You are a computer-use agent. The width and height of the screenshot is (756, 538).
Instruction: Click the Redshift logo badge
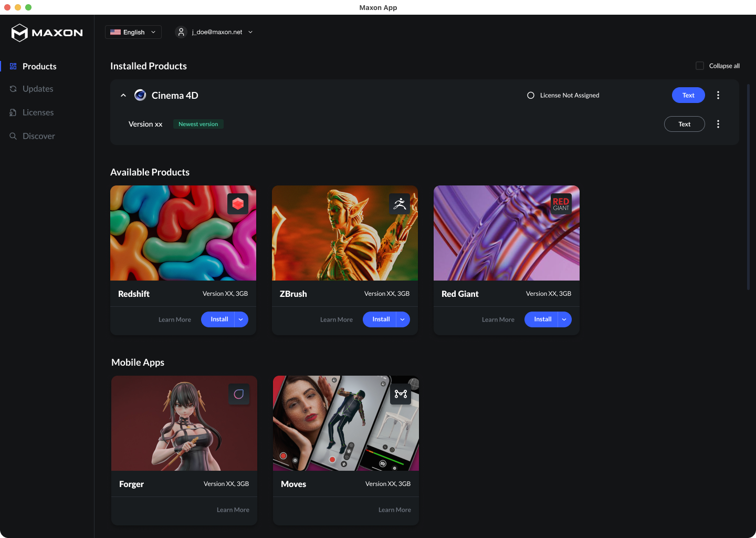(238, 204)
